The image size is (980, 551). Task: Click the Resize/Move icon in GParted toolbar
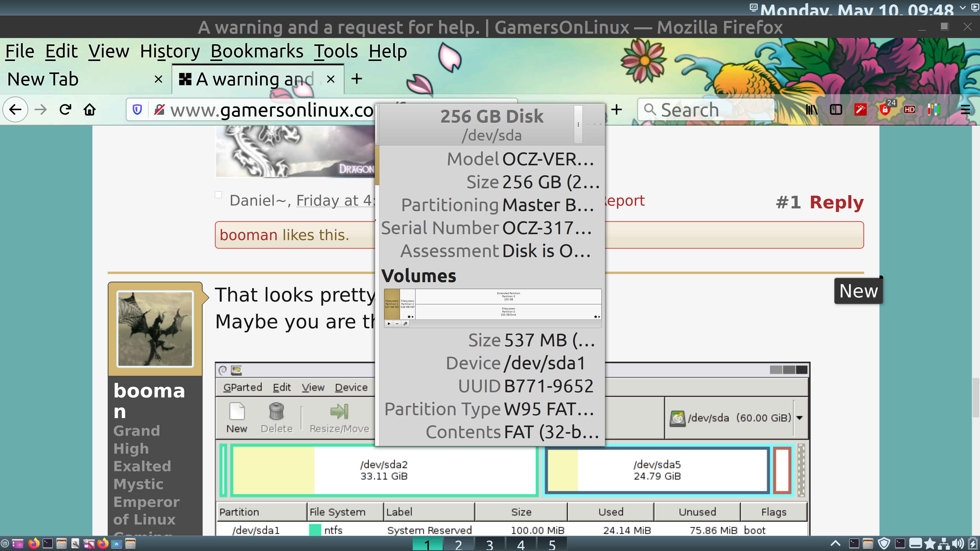pos(339,418)
